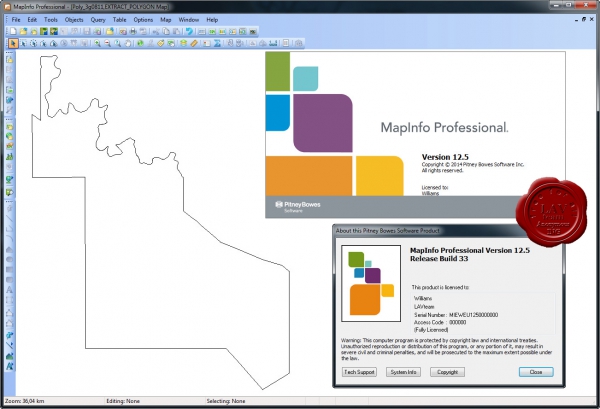Click the Paste clipboard icon
The height and width of the screenshot is (409, 600).
coord(176,31)
